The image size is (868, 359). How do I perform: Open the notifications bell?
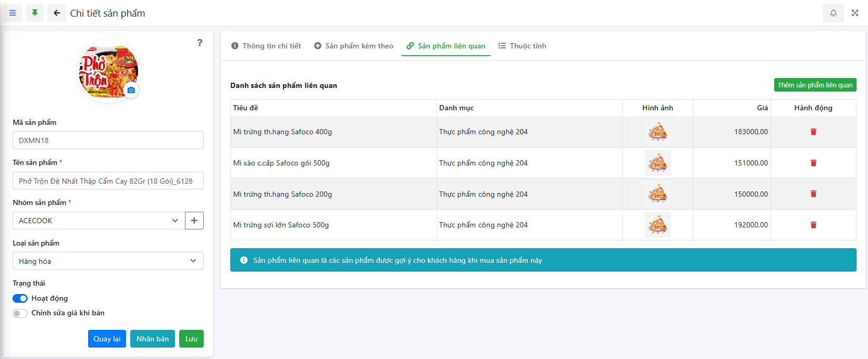point(833,13)
